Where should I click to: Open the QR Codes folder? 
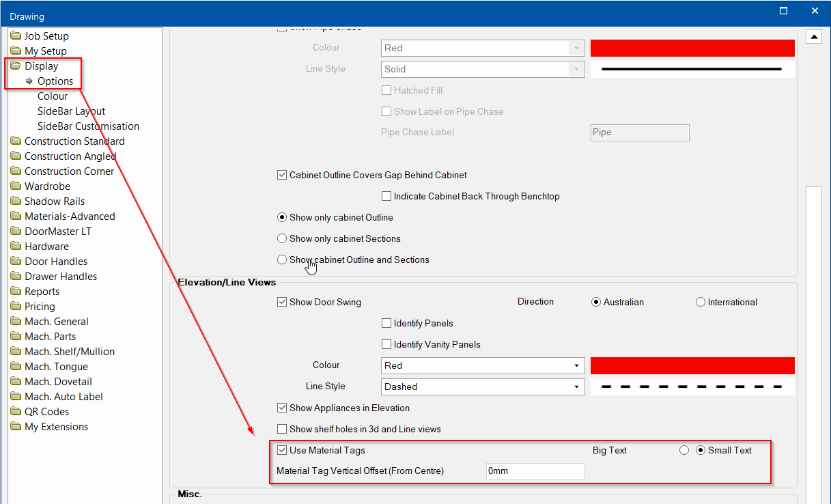[x=40, y=412]
